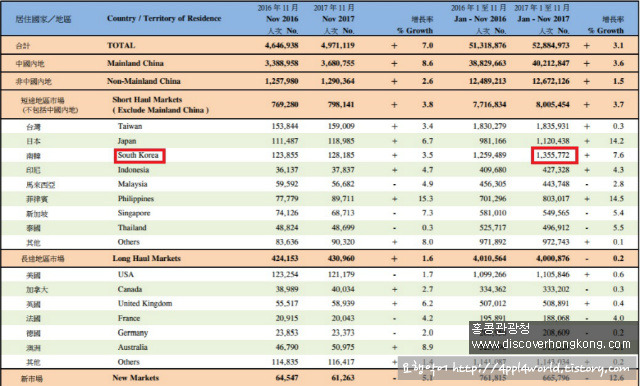Screen dimensions: 640x386
Task: Select the Philippines row label
Action: (136, 199)
